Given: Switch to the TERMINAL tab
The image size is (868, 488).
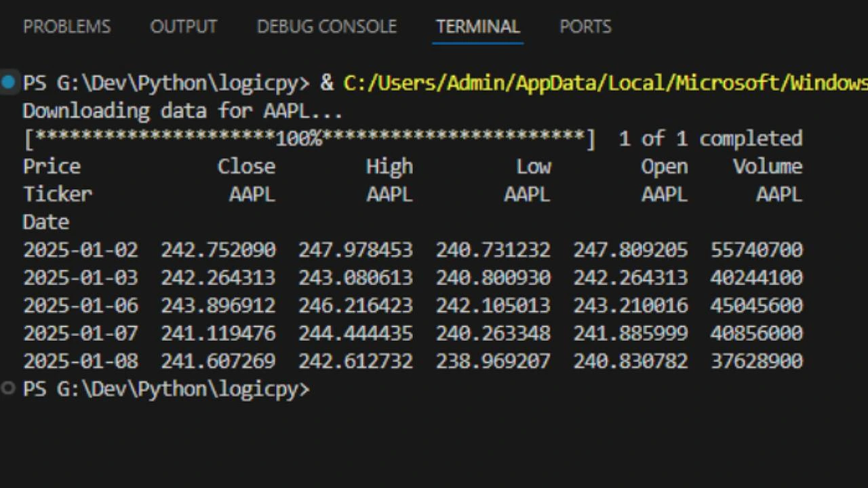Looking at the screenshot, I should (477, 26).
